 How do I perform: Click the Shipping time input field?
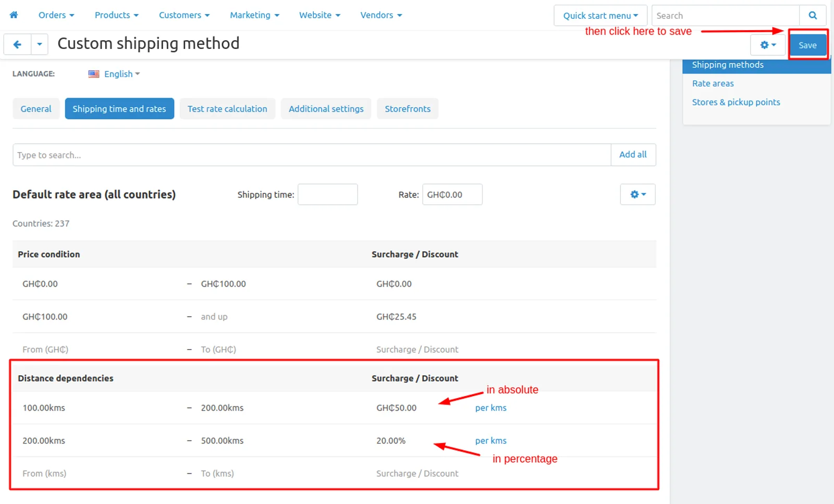pyautogui.click(x=327, y=194)
